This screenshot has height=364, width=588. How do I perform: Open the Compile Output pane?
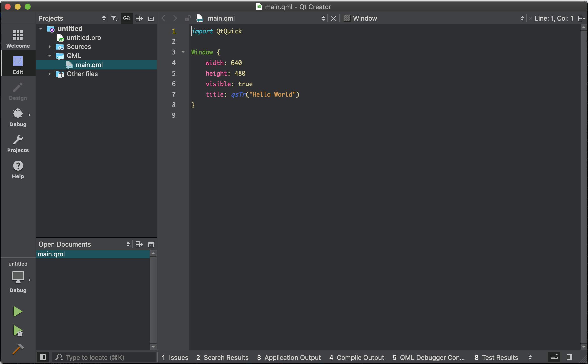[357, 357]
